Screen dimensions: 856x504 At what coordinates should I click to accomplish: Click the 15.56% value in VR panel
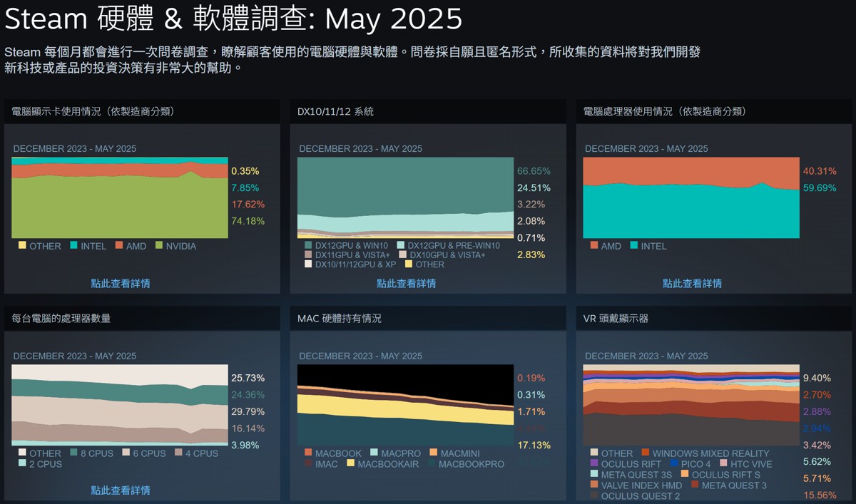click(x=820, y=495)
